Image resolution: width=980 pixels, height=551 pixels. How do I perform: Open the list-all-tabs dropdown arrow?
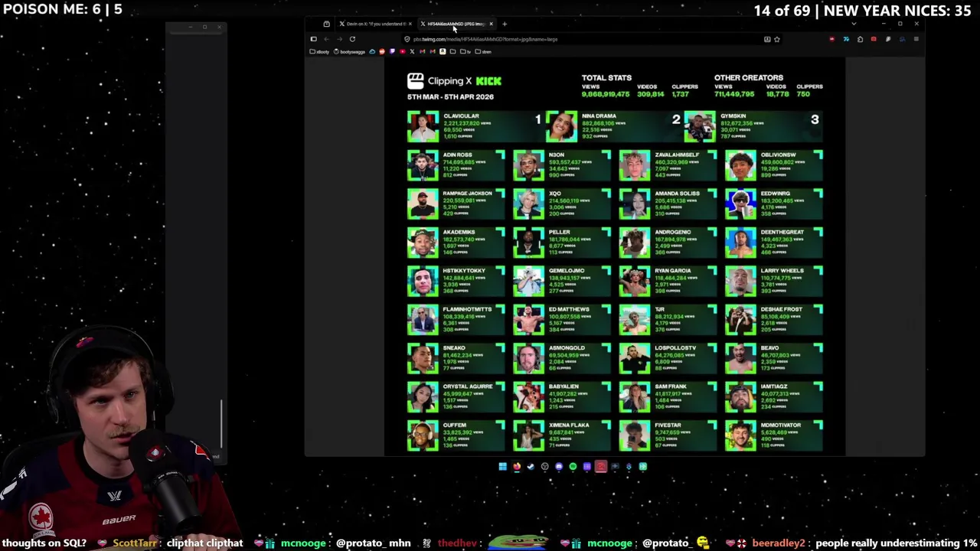pyautogui.click(x=854, y=24)
